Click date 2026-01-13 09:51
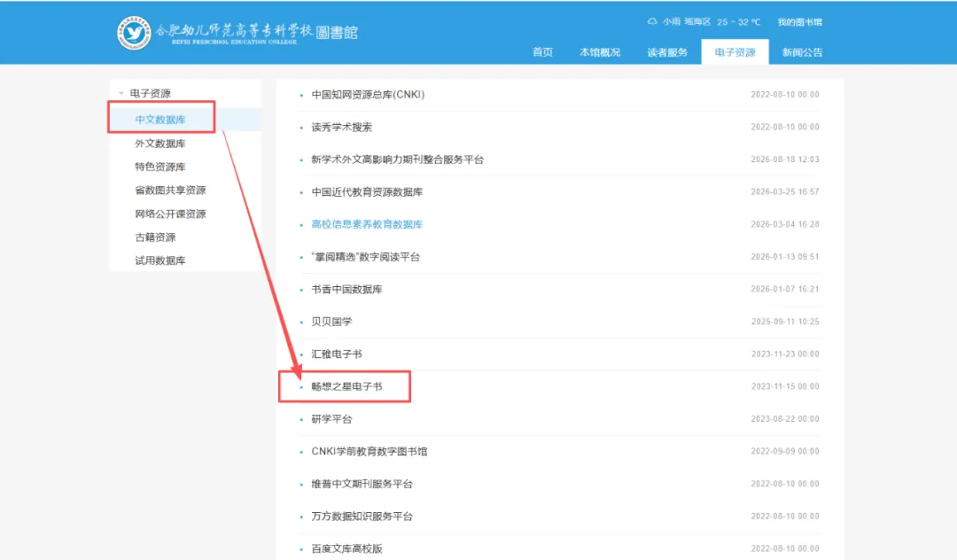The height and width of the screenshot is (560, 957). [x=785, y=257]
